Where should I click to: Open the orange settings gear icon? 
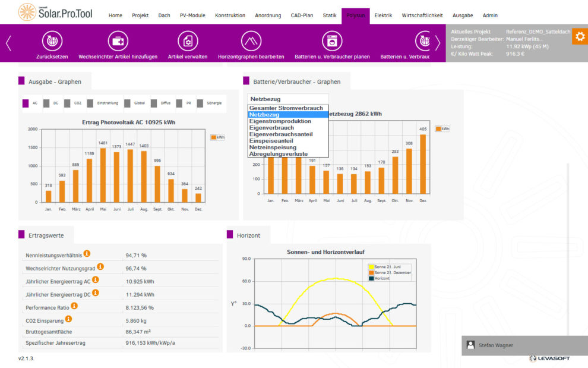pos(579,36)
